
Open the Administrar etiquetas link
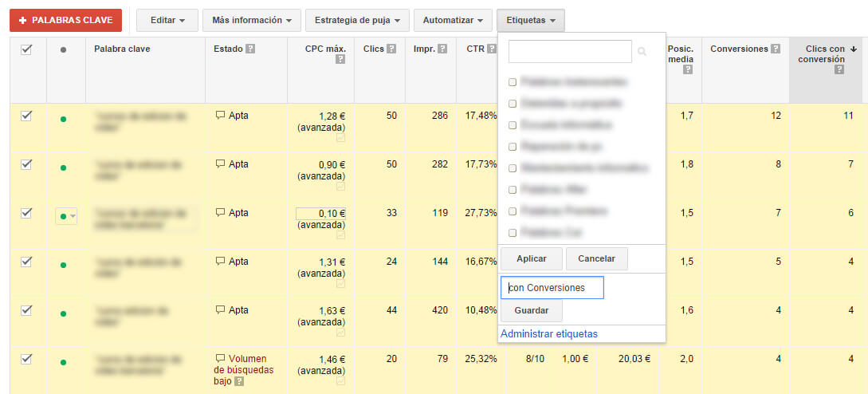click(548, 334)
